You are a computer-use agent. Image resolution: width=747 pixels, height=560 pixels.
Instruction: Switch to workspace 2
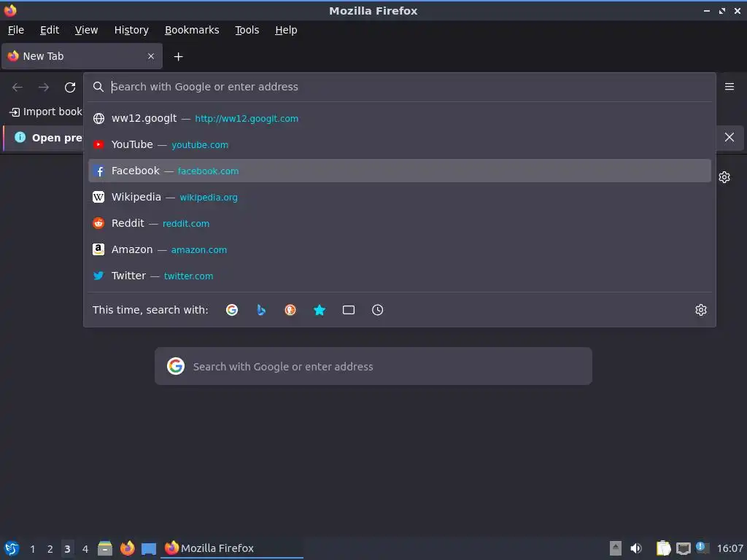(x=50, y=549)
